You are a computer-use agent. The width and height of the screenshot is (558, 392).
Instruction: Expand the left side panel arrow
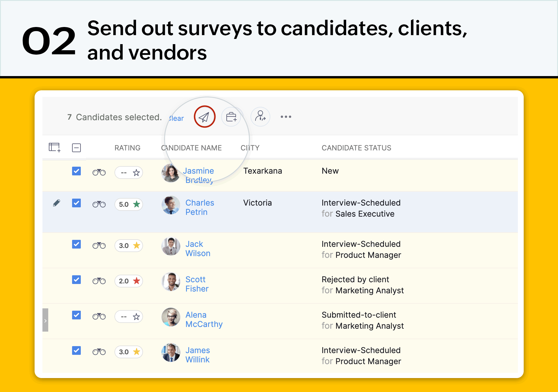(45, 320)
